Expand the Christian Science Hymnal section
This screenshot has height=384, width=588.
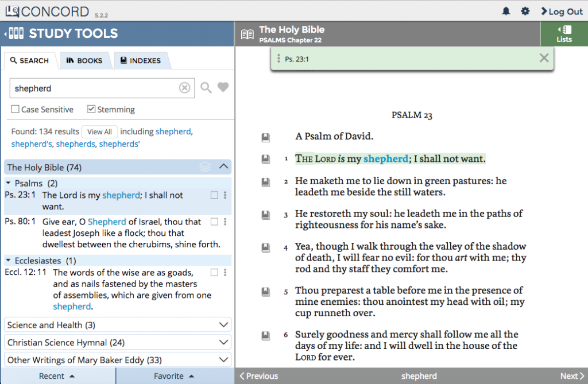point(224,343)
